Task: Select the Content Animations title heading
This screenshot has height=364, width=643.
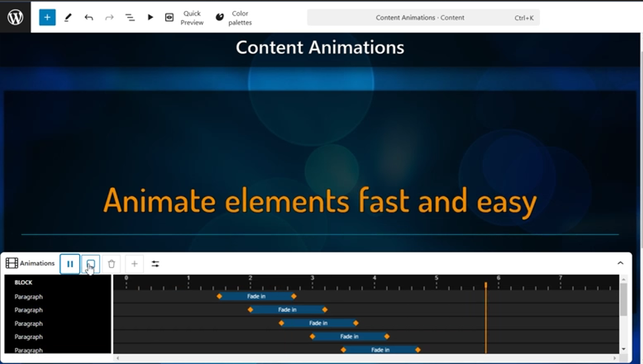Action: click(320, 48)
